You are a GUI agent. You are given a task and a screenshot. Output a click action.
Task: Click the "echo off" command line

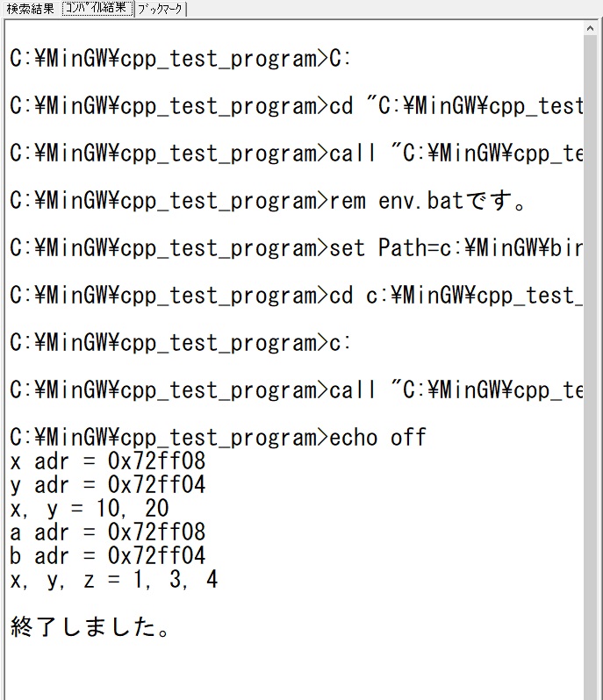coord(218,438)
